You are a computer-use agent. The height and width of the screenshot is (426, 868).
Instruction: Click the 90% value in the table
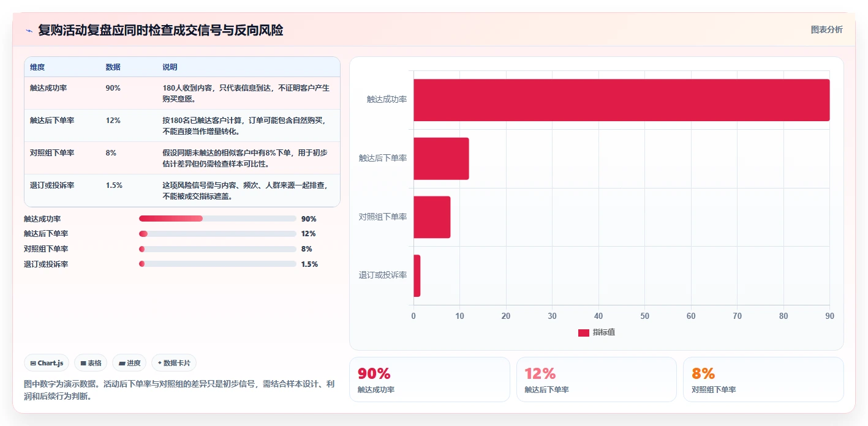[x=113, y=88]
